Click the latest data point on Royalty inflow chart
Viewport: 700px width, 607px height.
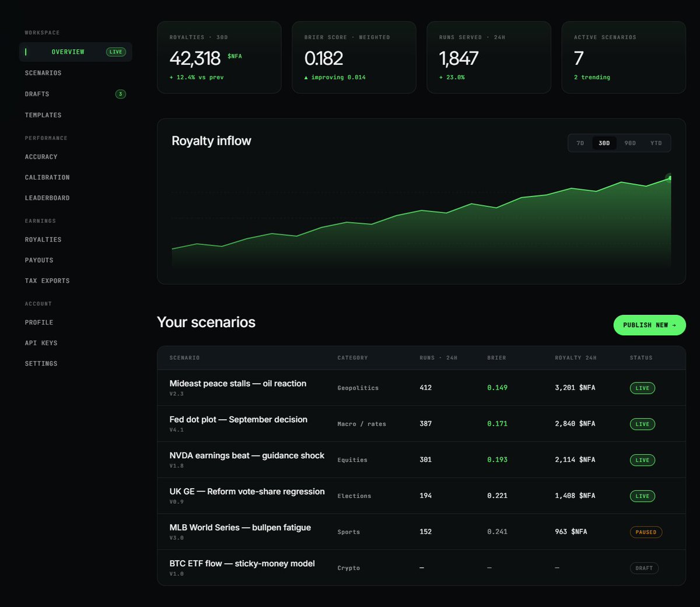[670, 177]
